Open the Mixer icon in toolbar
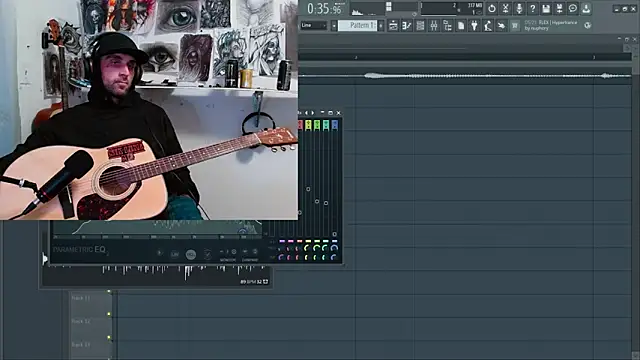Screen dimensions: 640x360 pyautogui.click(x=434, y=26)
